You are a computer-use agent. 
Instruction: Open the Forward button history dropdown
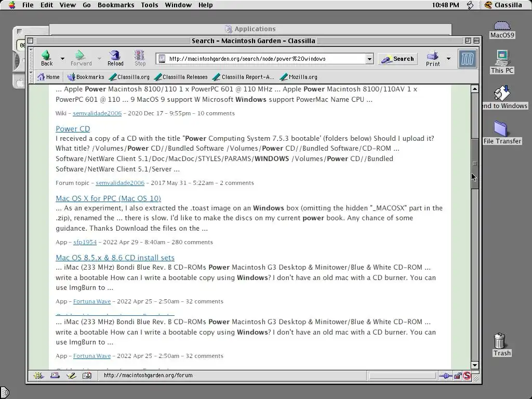coord(99,58)
